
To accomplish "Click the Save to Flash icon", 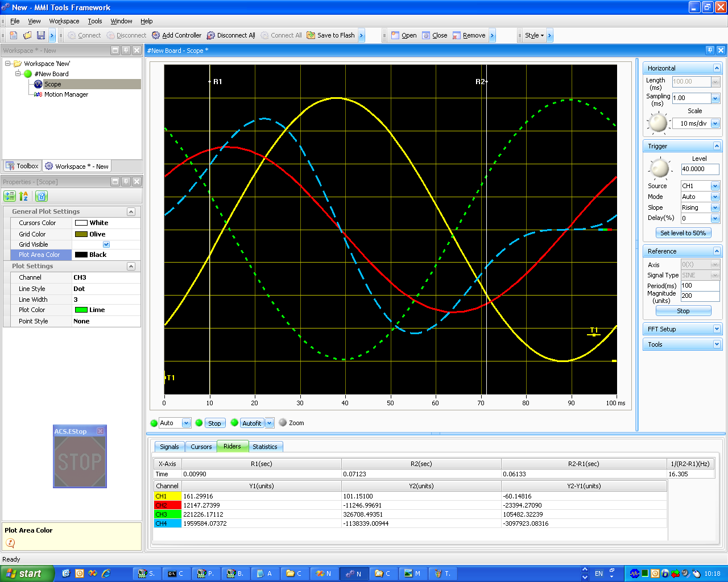I will point(311,35).
